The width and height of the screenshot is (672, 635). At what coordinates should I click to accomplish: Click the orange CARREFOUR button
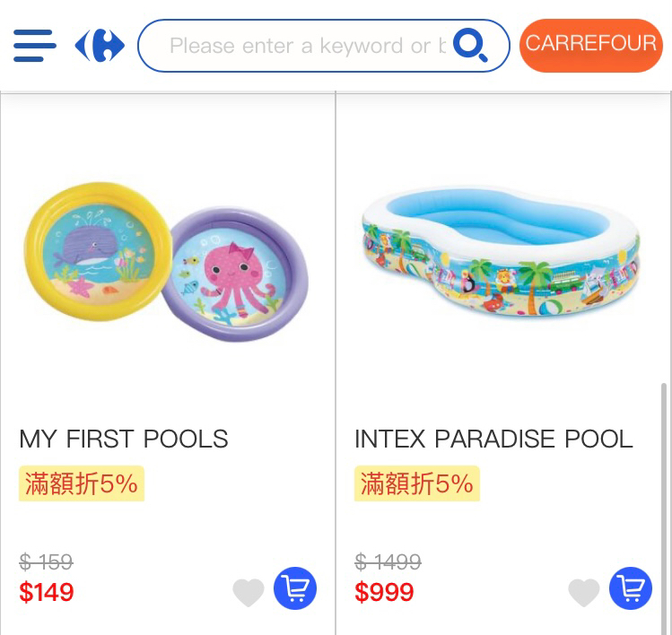coord(591,46)
